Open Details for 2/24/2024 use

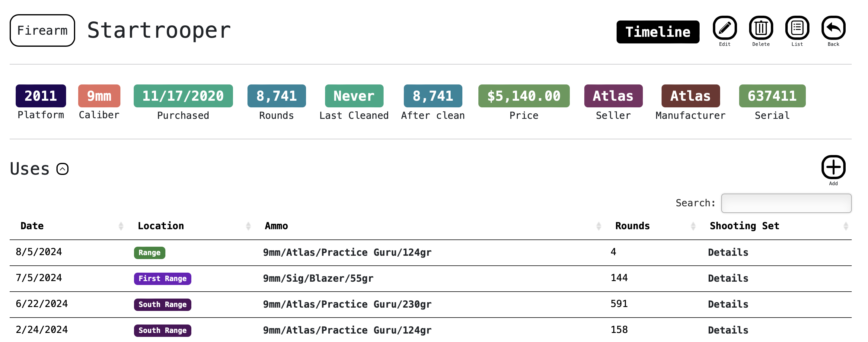coord(728,330)
